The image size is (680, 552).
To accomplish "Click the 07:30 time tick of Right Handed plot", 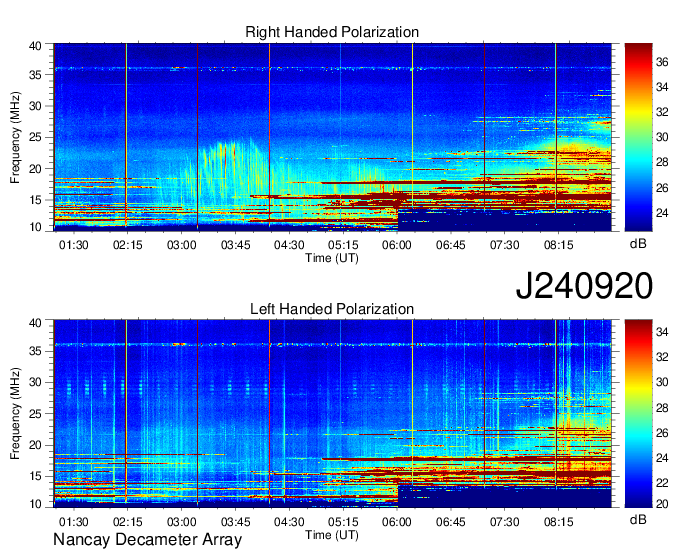I will coord(504,245).
